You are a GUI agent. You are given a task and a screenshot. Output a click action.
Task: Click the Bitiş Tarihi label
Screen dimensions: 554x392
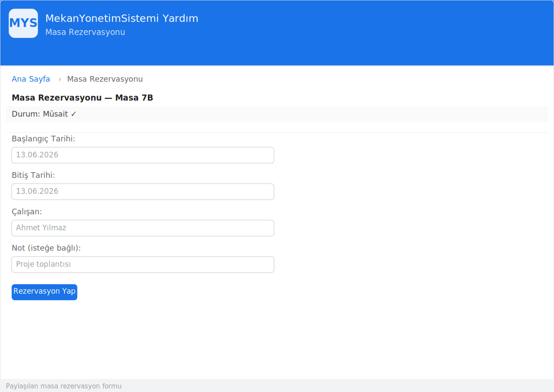[x=33, y=175]
